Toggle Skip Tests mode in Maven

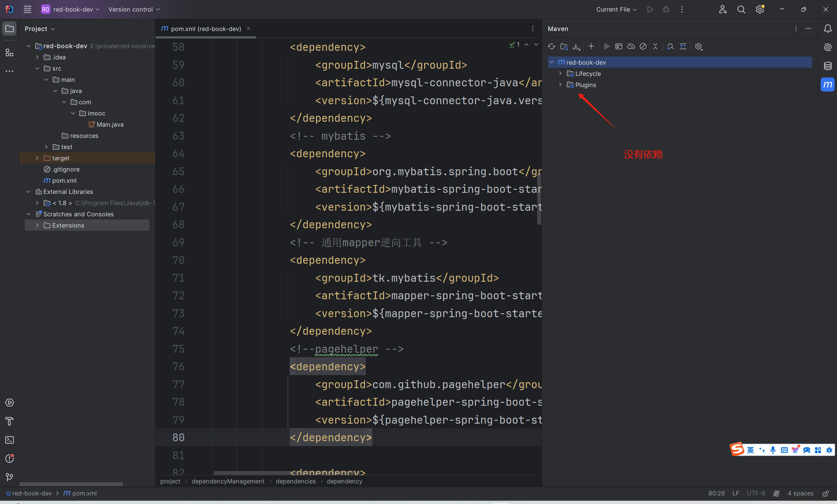tap(643, 46)
